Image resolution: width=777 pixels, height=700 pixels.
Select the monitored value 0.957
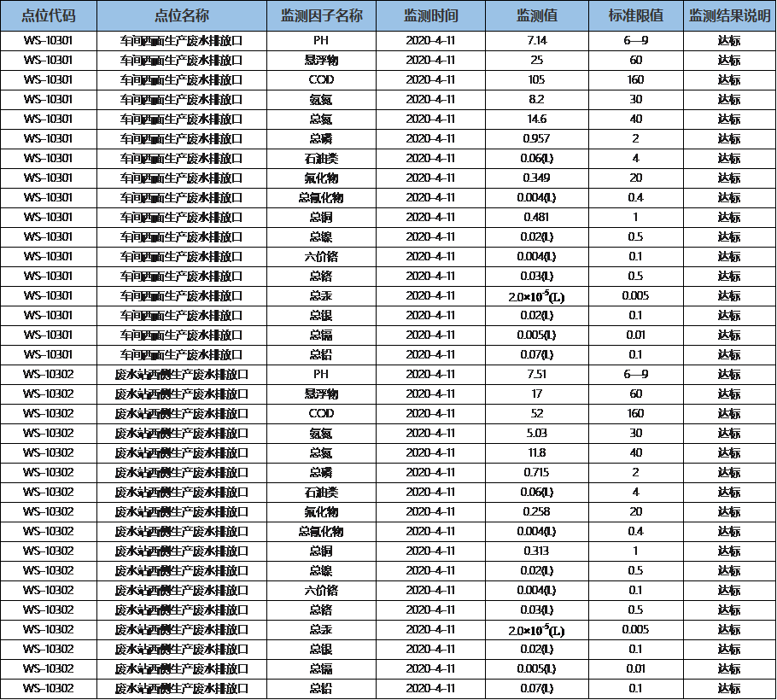(x=537, y=138)
